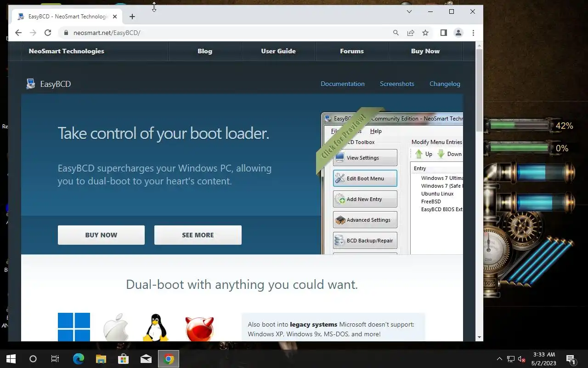This screenshot has width=588, height=368.
Task: Click View Settings in the preview image
Action: pos(365,158)
